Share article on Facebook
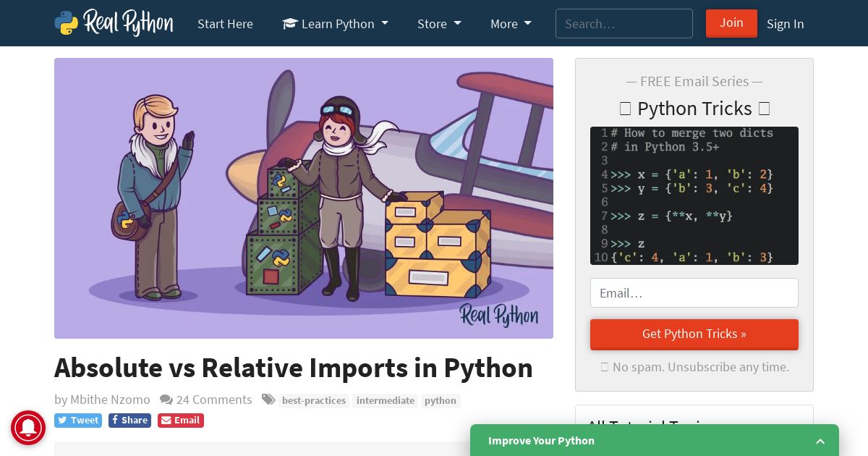Image resolution: width=868 pixels, height=456 pixels. [x=129, y=421]
